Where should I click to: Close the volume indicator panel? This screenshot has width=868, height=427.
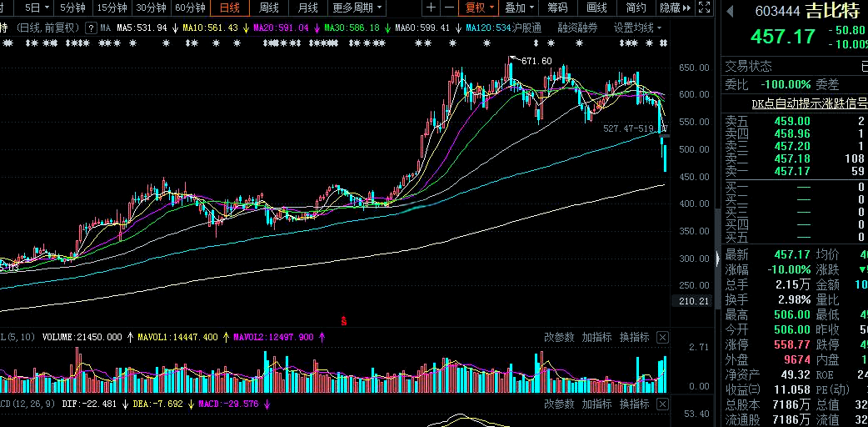click(662, 337)
